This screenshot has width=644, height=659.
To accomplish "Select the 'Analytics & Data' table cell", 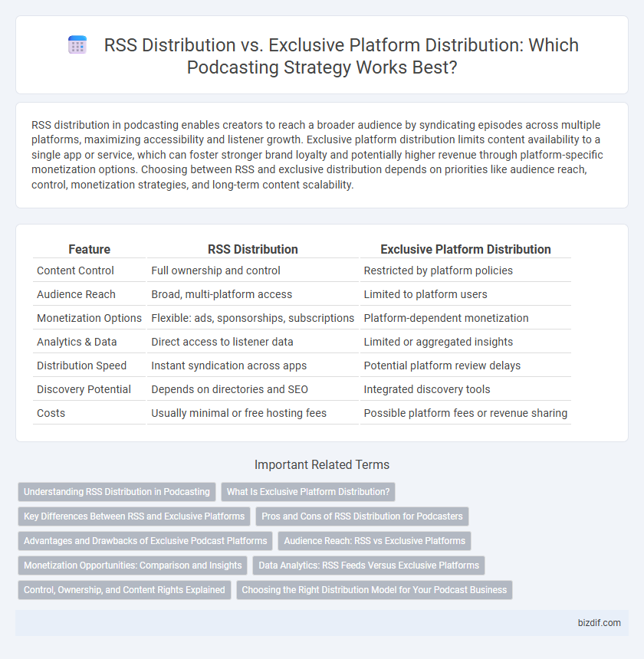I will coord(89,342).
